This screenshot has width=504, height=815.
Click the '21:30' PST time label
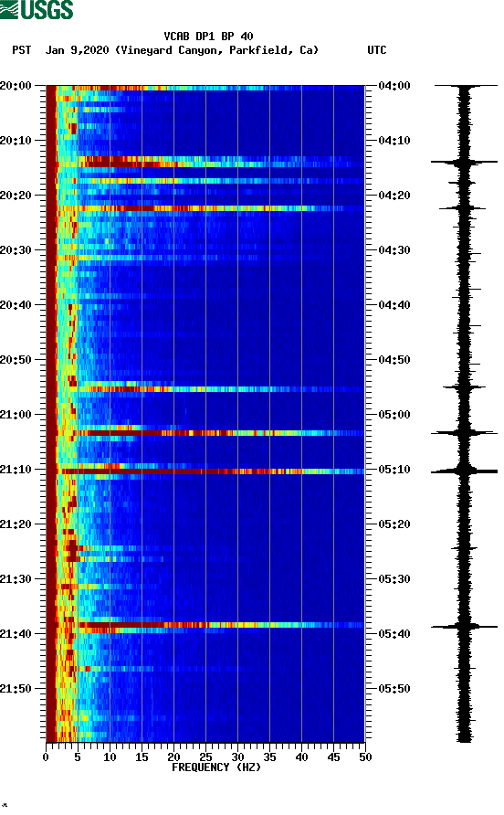(16, 579)
